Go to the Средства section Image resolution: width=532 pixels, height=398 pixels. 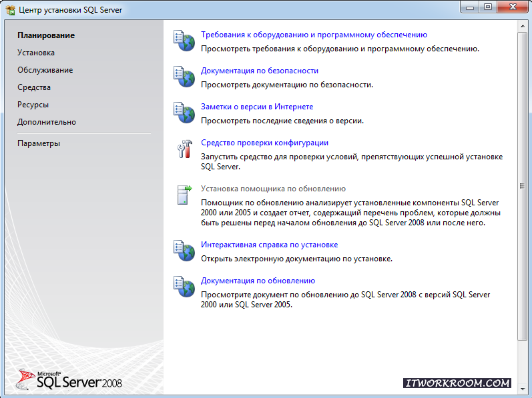point(34,87)
